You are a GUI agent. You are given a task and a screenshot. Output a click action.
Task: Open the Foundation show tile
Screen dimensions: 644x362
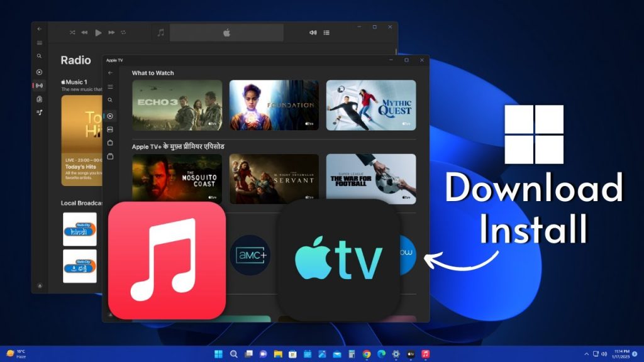274,105
